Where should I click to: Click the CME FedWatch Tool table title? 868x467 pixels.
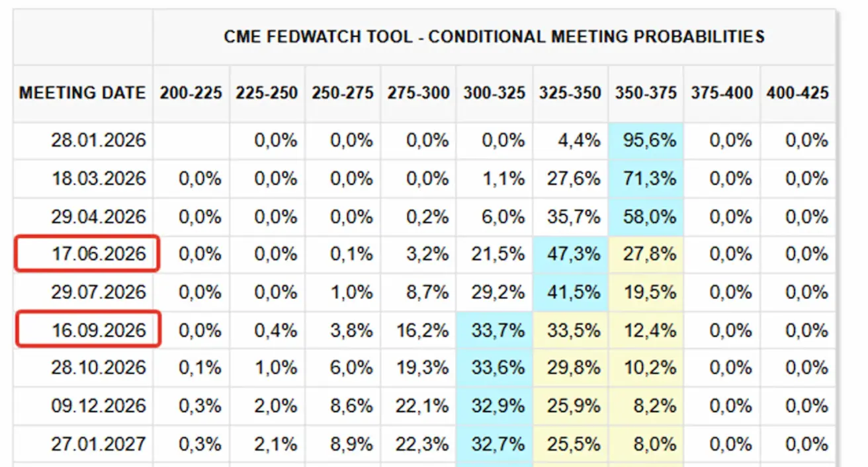[x=494, y=36]
